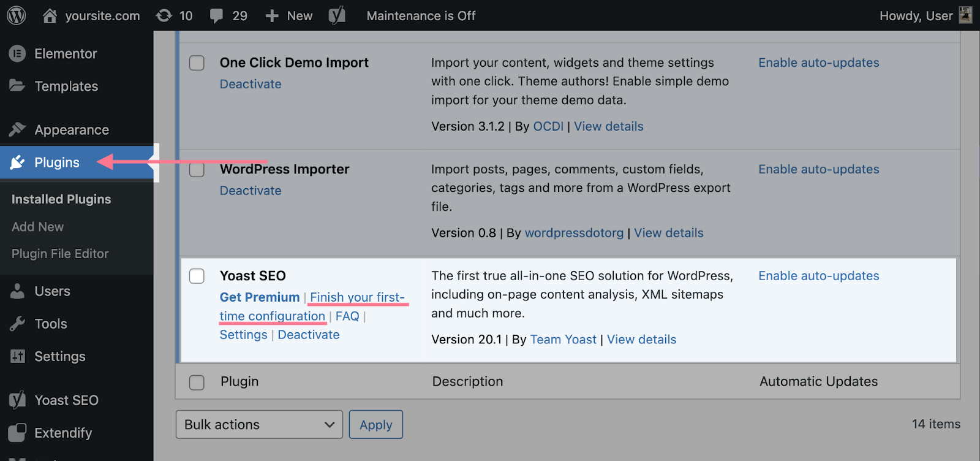
Task: View details for Yoast SEO
Action: point(642,340)
